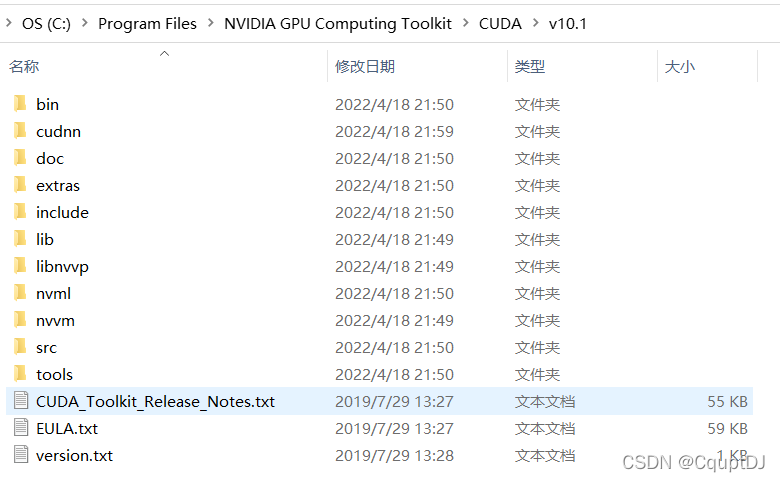This screenshot has width=780, height=482.
Task: Navigate to Program Files in the breadcrumb
Action: (x=147, y=23)
